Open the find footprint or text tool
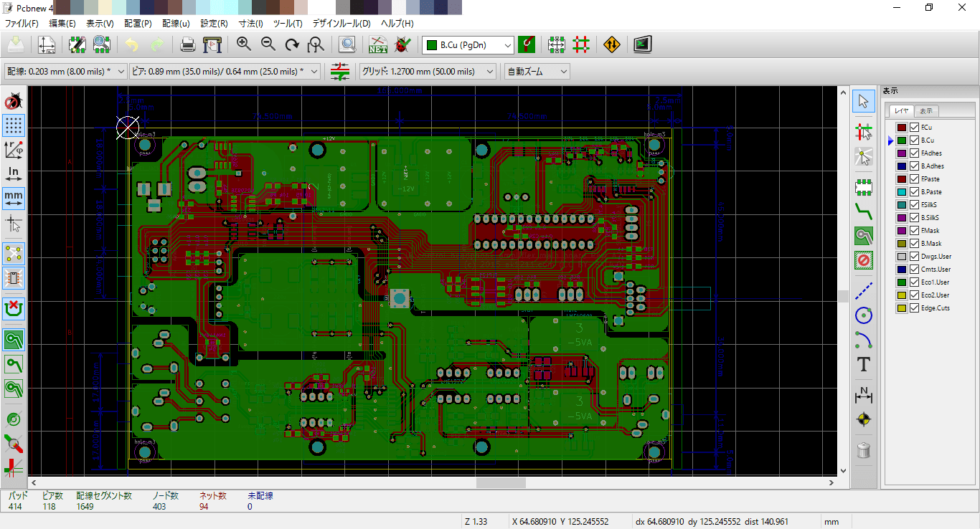This screenshot has width=980, height=529. pyautogui.click(x=347, y=44)
